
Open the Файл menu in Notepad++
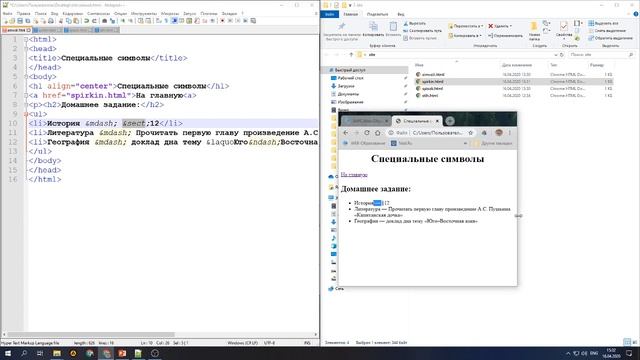tap(7, 13)
